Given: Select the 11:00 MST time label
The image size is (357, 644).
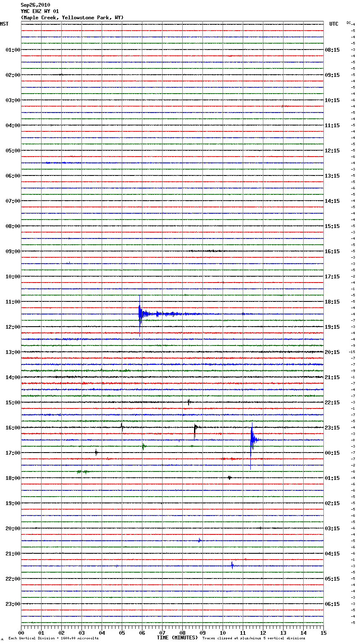Looking at the screenshot, I should 13,302.
